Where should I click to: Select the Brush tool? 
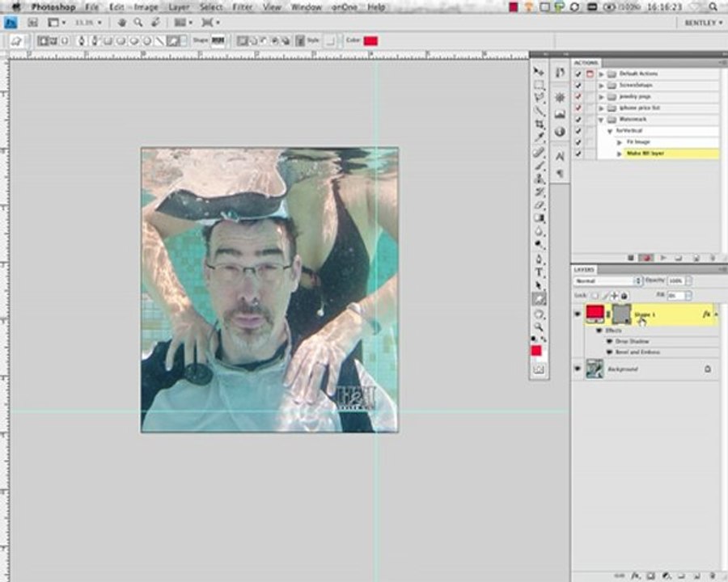[x=539, y=166]
